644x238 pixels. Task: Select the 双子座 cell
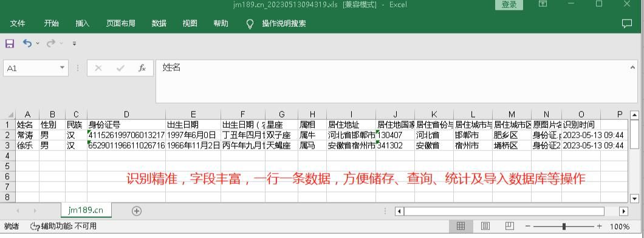pos(281,135)
